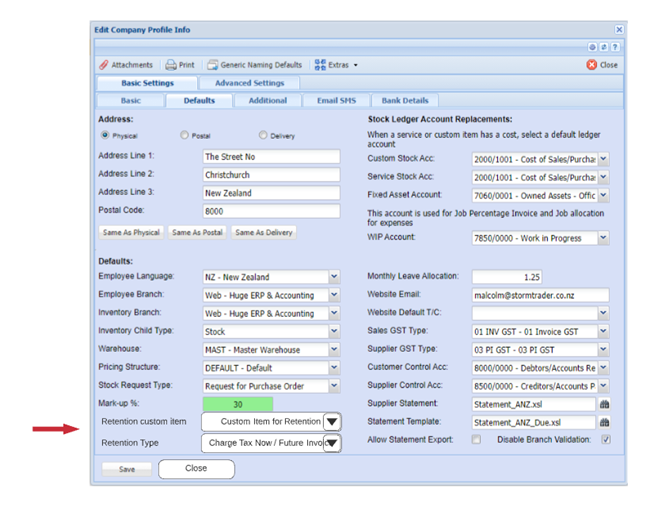Open the WIP Account dropdown
Viewport: 650px width, 510px height.
click(603, 238)
